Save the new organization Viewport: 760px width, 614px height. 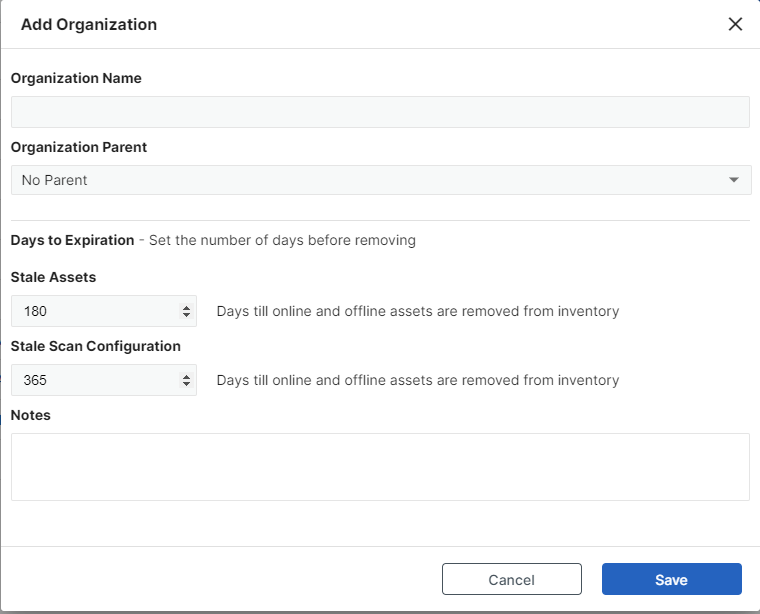[671, 579]
